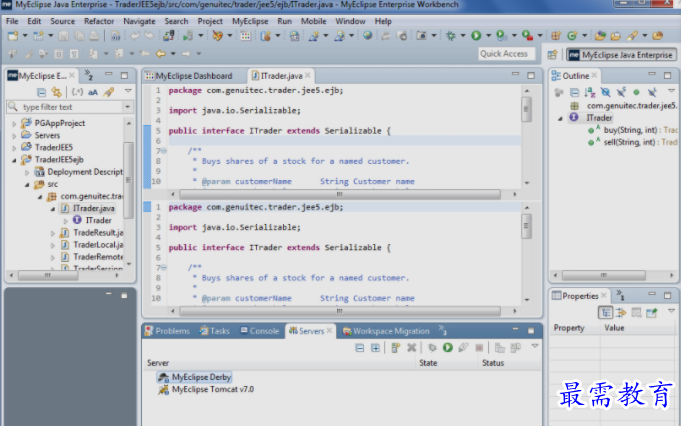This screenshot has width=681, height=426.
Task: Click the type filter text field
Action: pos(65,107)
